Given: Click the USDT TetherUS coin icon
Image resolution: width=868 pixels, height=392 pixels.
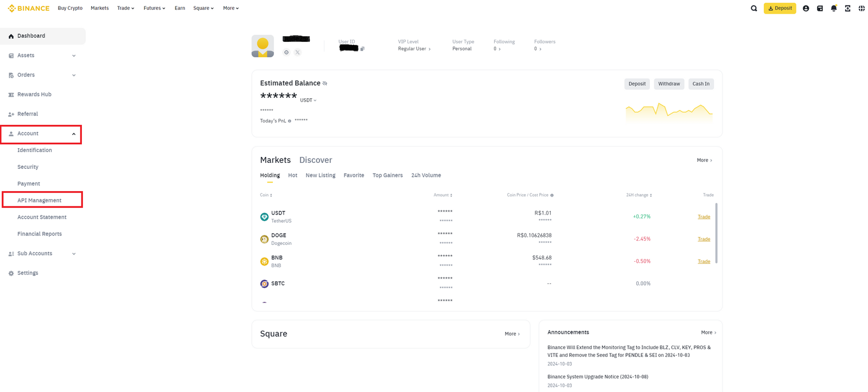Looking at the screenshot, I should tap(264, 217).
